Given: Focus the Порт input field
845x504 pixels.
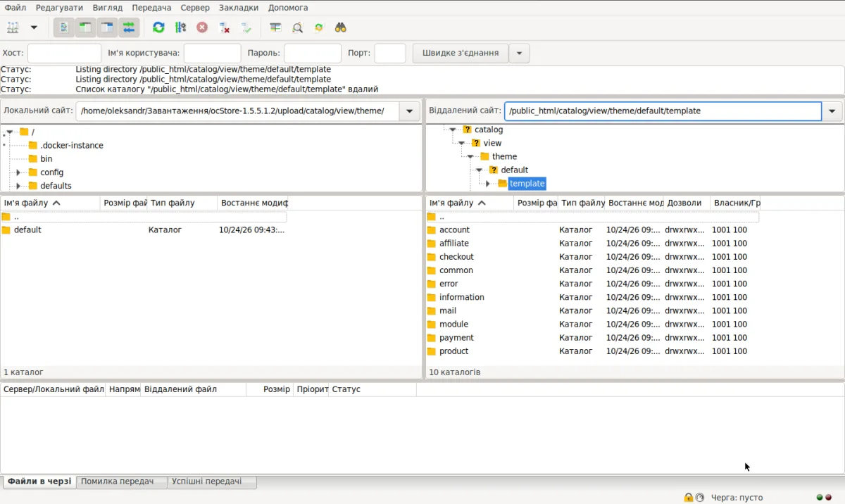Looking at the screenshot, I should tap(390, 53).
